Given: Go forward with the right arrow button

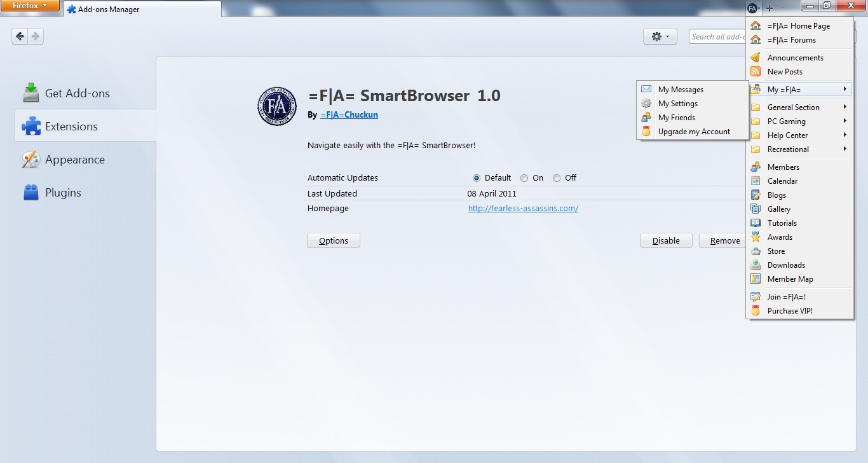Looking at the screenshot, I should coord(36,36).
